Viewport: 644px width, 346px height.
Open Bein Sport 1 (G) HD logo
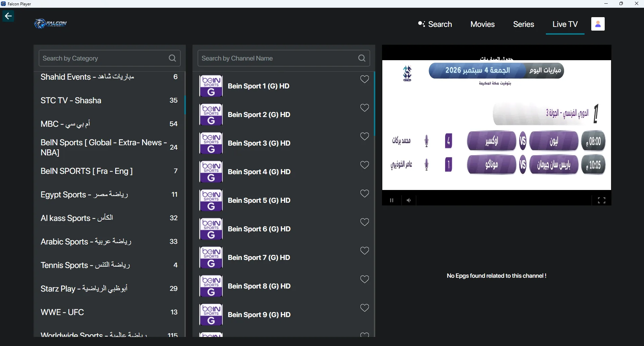(211, 86)
